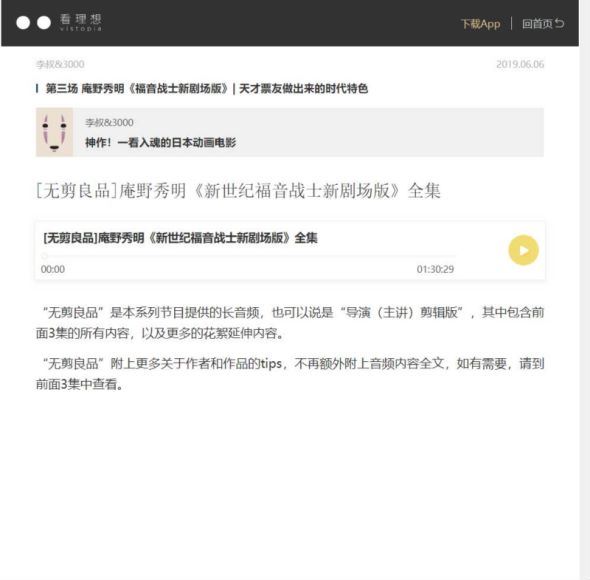This screenshot has width=590, height=580.
Task: Click the audio progress bar start knob
Action: pos(45,256)
